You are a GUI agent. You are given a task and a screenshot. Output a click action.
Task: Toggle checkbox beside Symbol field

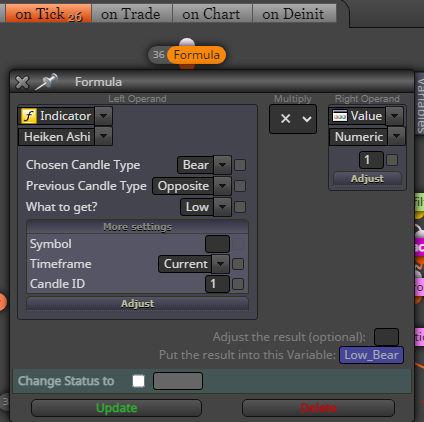click(238, 244)
